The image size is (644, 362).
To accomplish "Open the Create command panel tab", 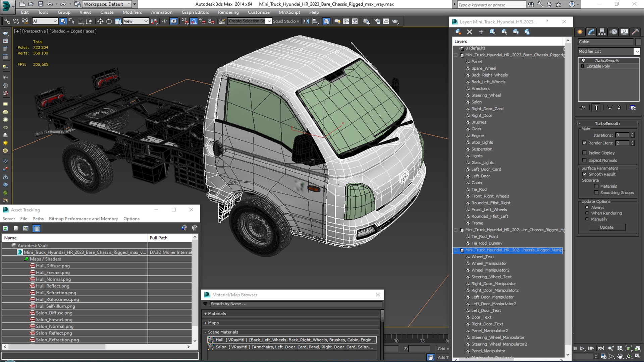I will pyautogui.click(x=580, y=32).
